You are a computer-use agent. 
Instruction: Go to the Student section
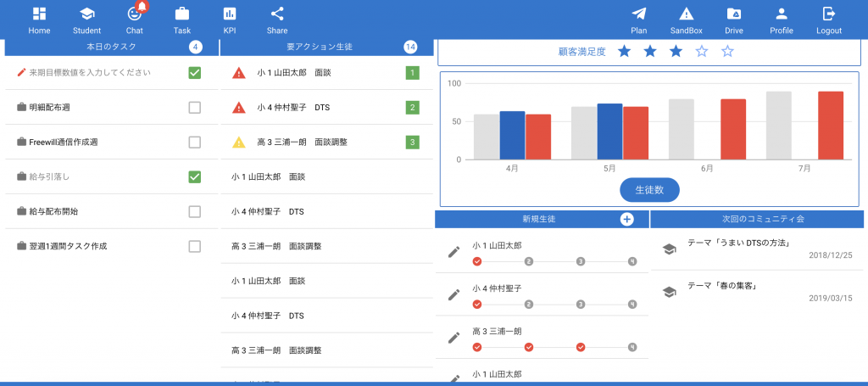(86, 14)
